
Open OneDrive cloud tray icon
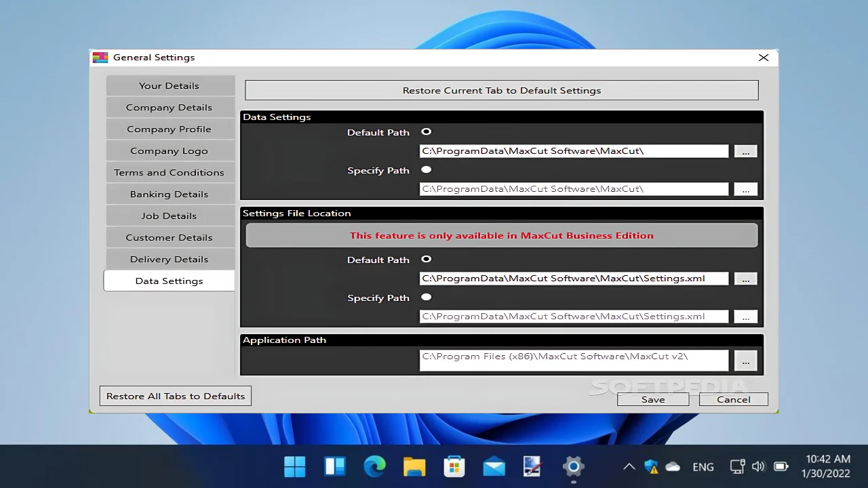(x=673, y=466)
